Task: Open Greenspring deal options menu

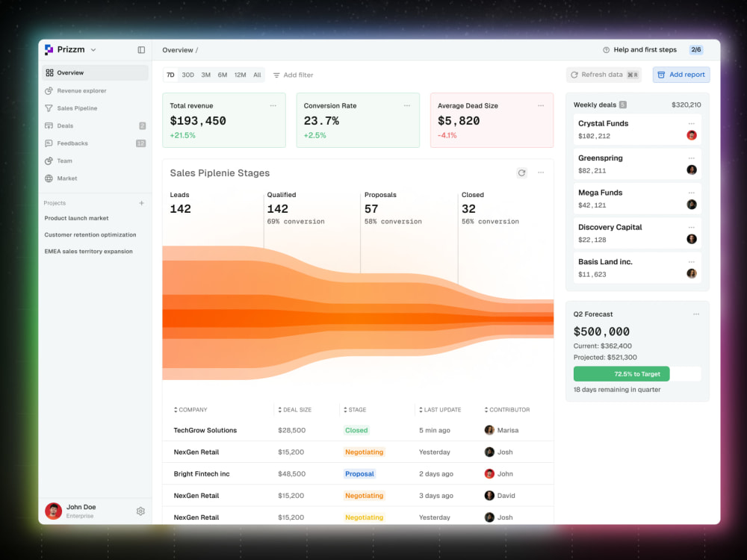Action: (x=691, y=158)
